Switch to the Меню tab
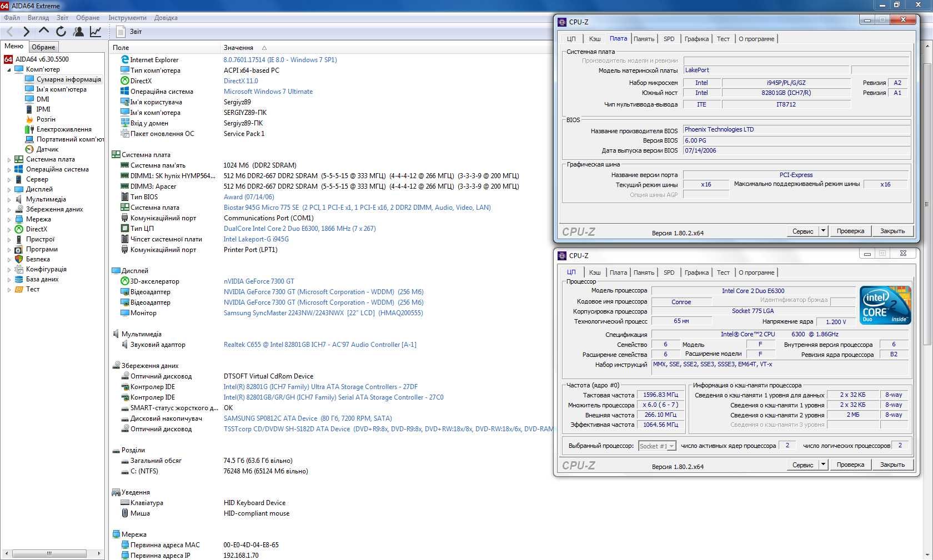Image resolution: width=933 pixels, height=560 pixels. [x=14, y=46]
